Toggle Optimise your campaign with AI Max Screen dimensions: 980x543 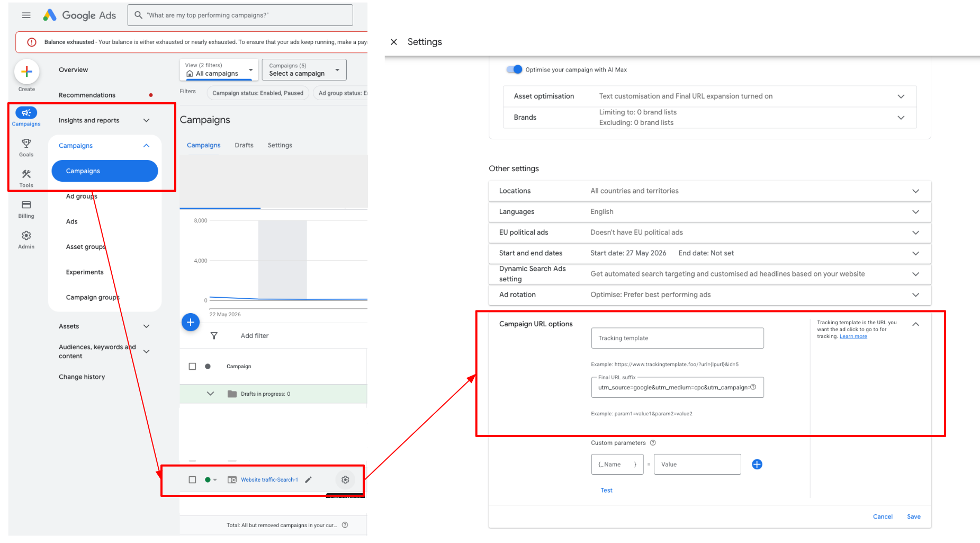point(514,69)
